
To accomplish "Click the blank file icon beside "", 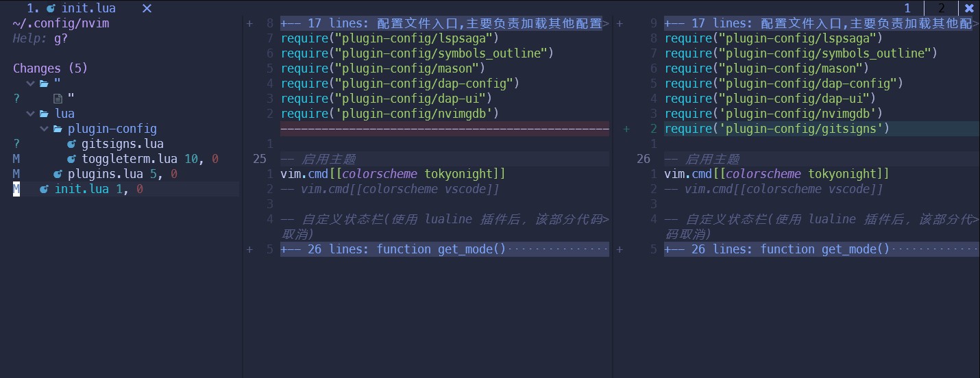I will [x=58, y=99].
